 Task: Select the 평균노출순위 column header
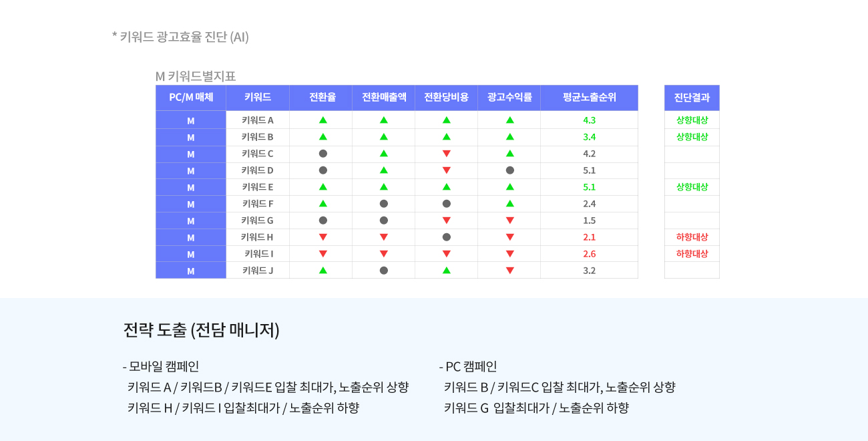pos(589,98)
